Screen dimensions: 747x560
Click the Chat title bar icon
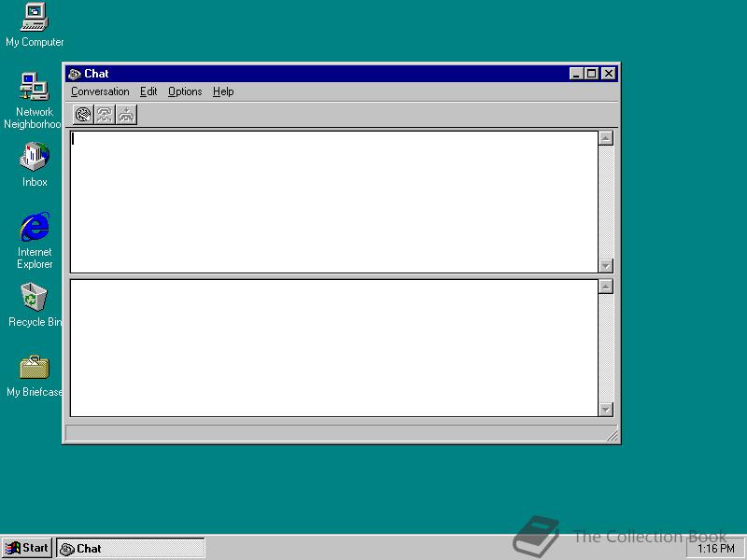pos(75,74)
